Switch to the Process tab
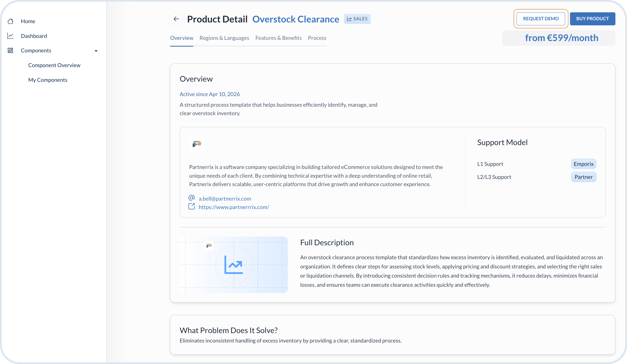Screen dimensions: 627x364 [317, 38]
